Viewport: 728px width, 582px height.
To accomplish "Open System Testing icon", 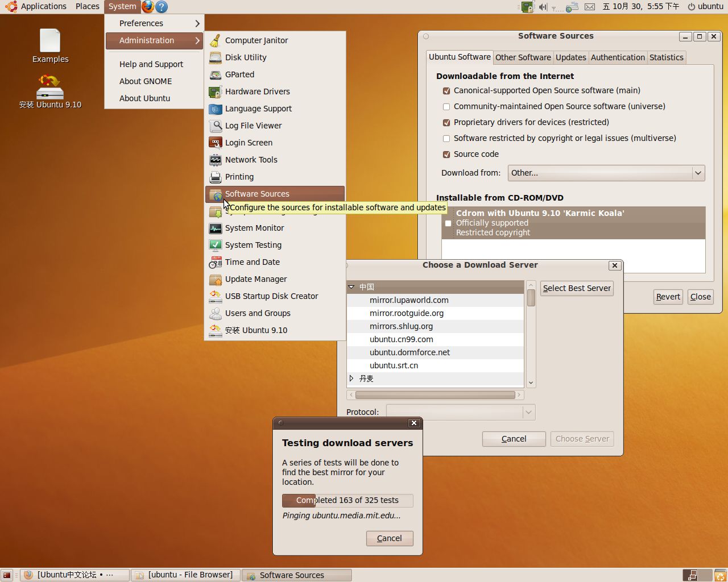I will 216,245.
